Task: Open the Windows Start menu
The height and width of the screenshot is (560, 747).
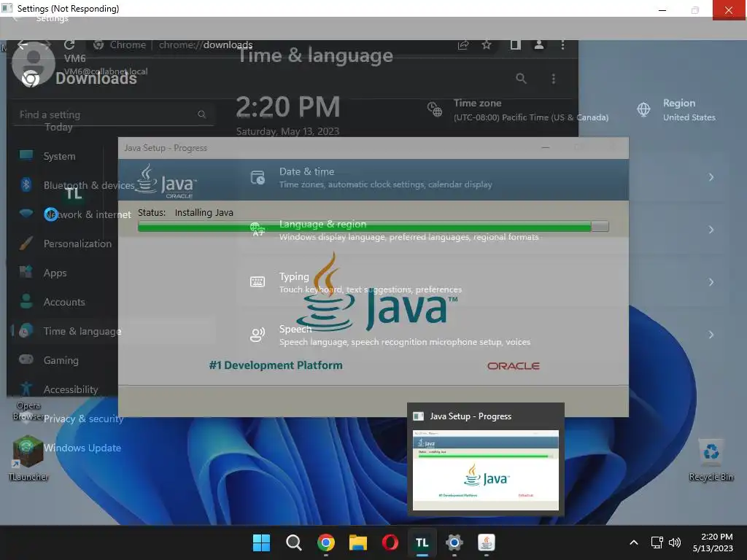Action: pyautogui.click(x=261, y=542)
